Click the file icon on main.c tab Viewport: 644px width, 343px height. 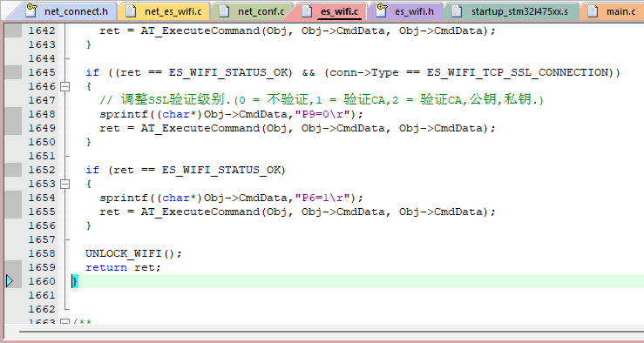point(593,10)
